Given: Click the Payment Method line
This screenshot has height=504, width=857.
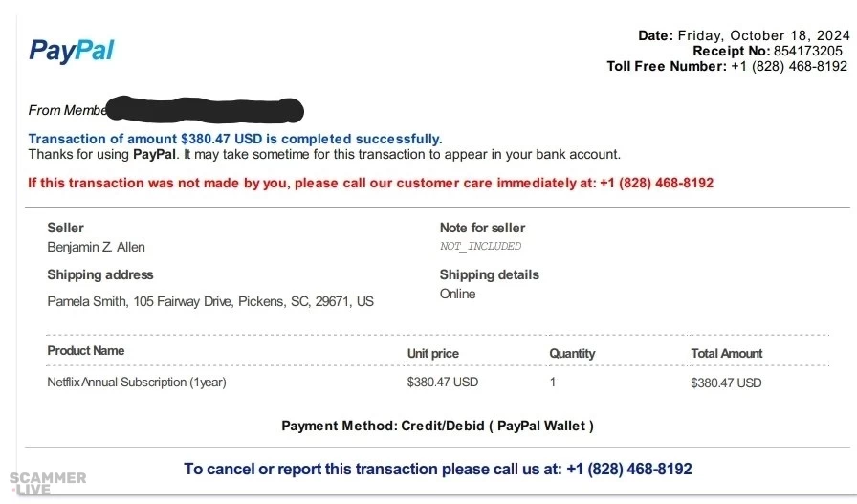Looking at the screenshot, I should click(x=437, y=426).
